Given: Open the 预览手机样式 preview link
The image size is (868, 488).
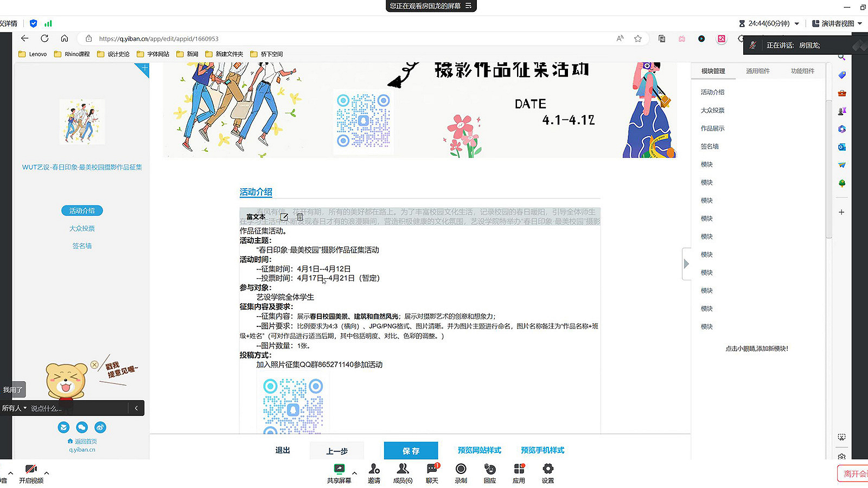Looking at the screenshot, I should (542, 450).
